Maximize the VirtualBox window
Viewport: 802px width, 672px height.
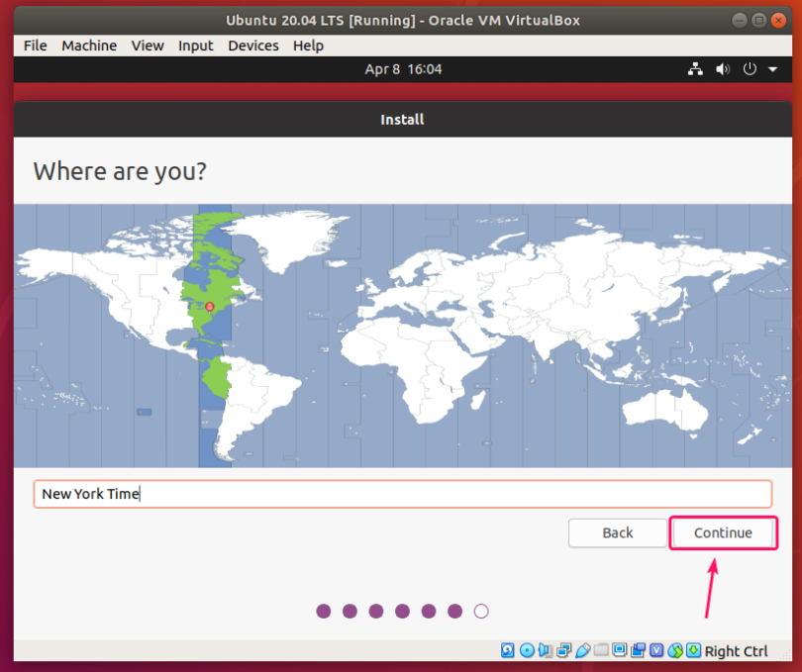[x=759, y=21]
